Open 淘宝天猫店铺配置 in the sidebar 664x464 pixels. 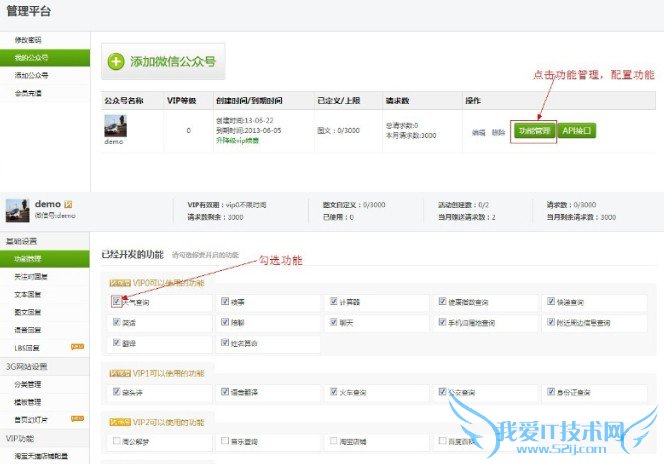(41, 456)
